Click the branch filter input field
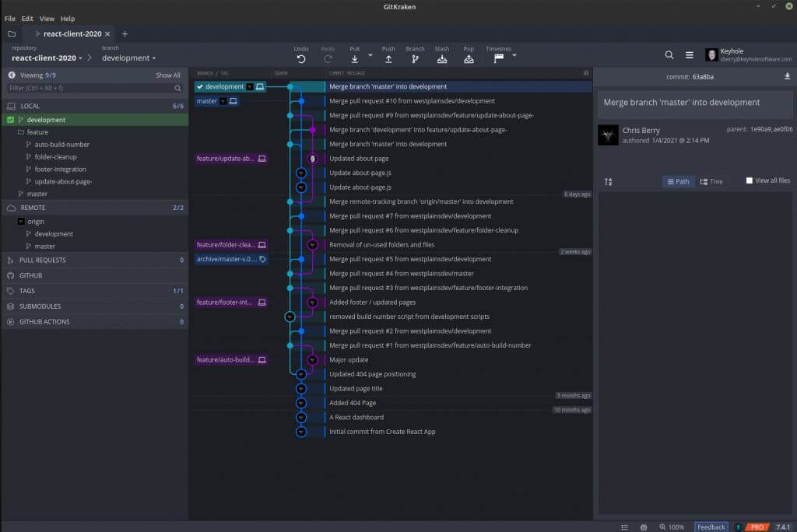Image resolution: width=797 pixels, height=532 pixels. click(94, 89)
